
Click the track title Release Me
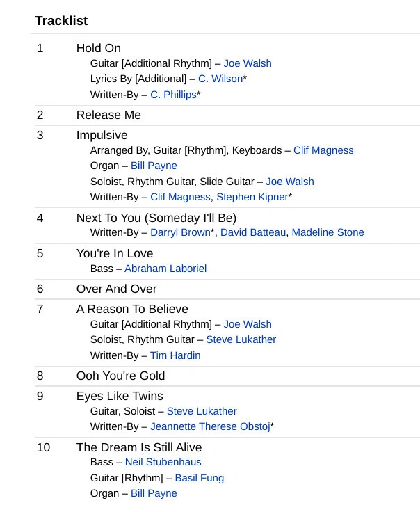[108, 115]
